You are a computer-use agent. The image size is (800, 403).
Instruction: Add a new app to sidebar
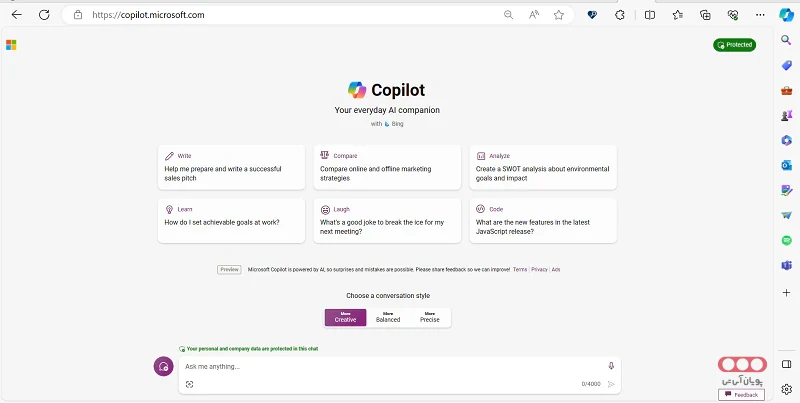[x=786, y=293]
